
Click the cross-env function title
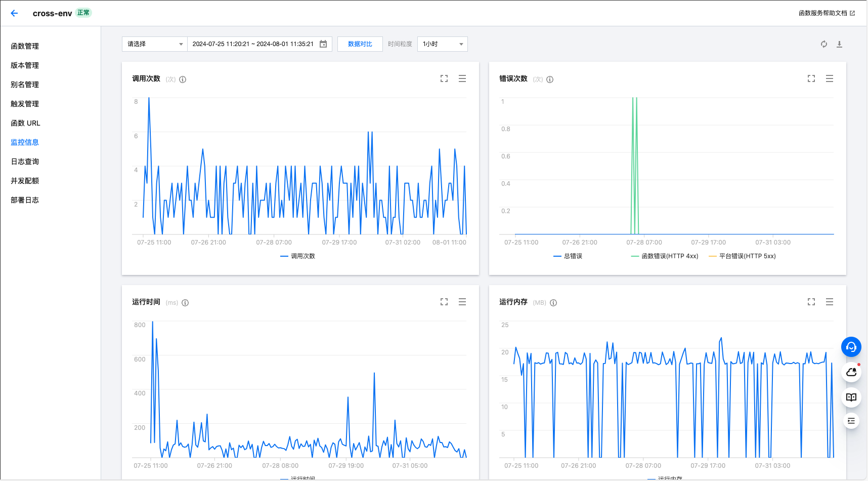52,14
